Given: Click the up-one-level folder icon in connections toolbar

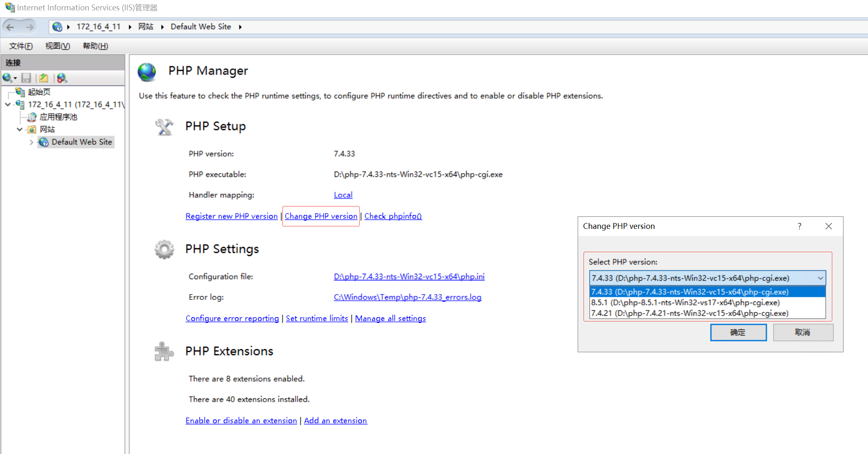Looking at the screenshot, I should click(x=44, y=78).
